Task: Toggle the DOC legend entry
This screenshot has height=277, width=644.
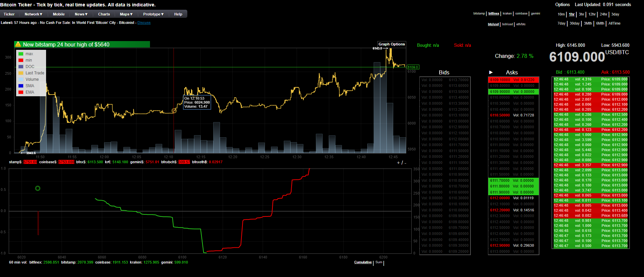Action: click(x=26, y=67)
